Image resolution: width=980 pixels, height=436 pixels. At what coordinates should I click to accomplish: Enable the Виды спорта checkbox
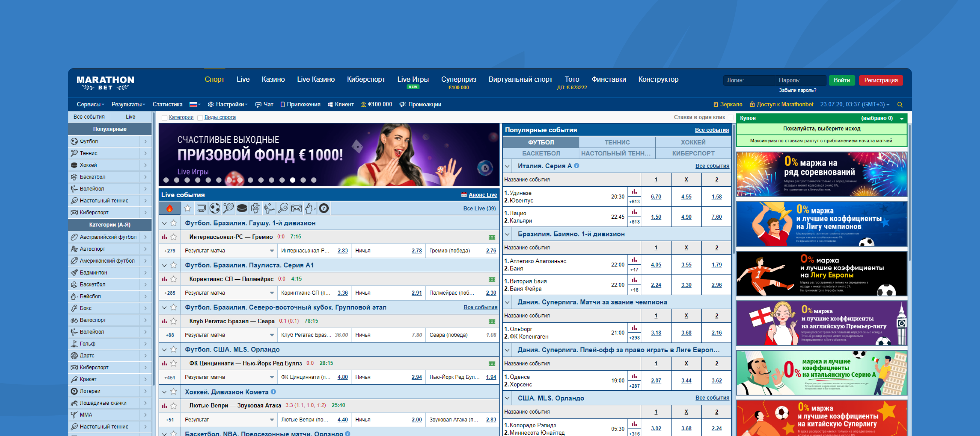[200, 118]
